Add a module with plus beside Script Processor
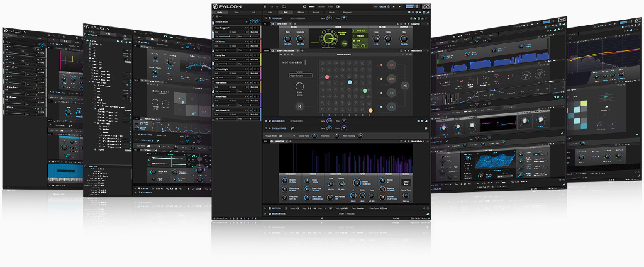 [x=302, y=50]
